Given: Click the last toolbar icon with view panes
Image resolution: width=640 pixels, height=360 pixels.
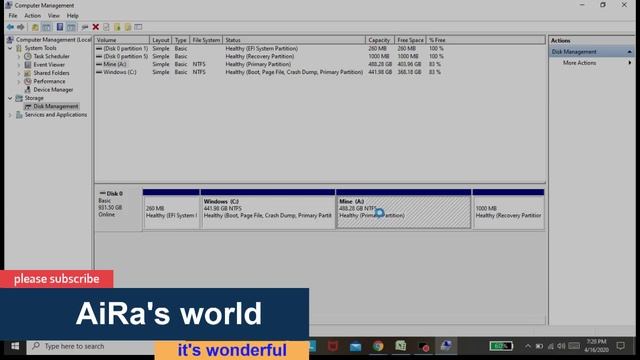Looking at the screenshot, I should 138,27.
